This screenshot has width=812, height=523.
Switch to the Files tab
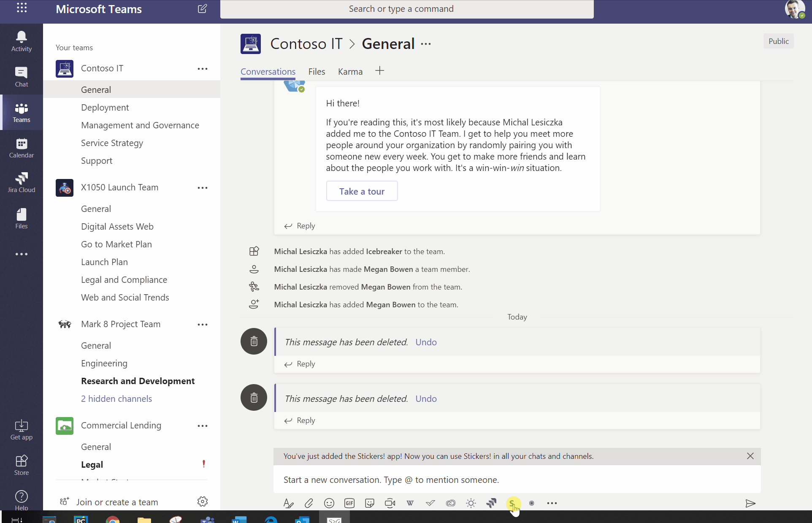point(317,72)
